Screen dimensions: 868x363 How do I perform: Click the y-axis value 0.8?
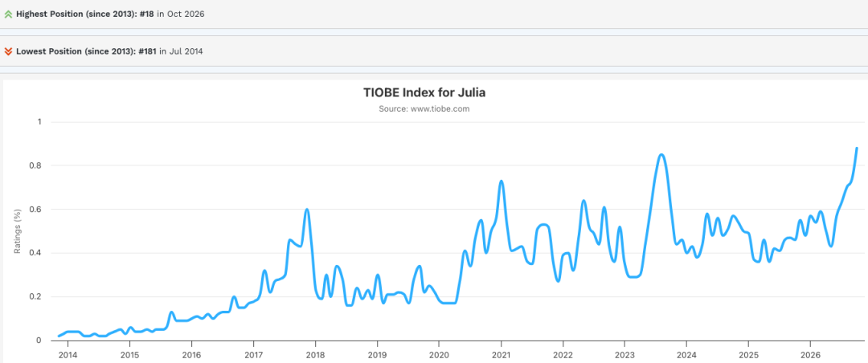(36, 165)
